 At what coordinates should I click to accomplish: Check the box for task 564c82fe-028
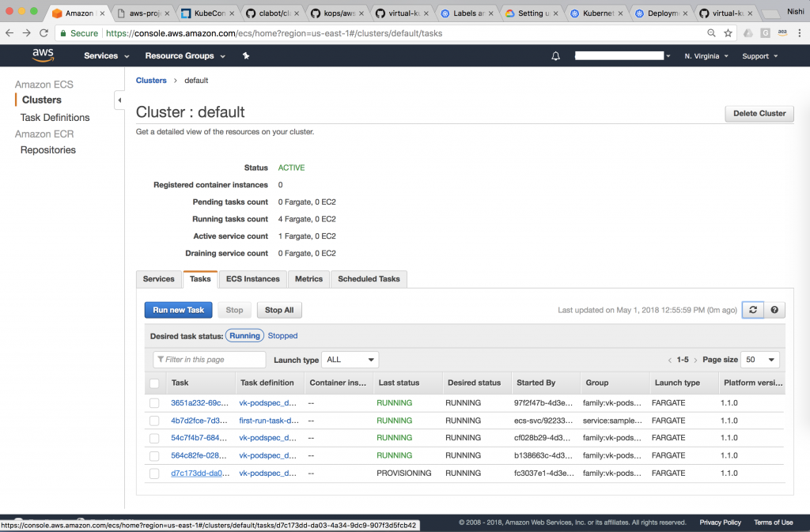[x=154, y=455]
